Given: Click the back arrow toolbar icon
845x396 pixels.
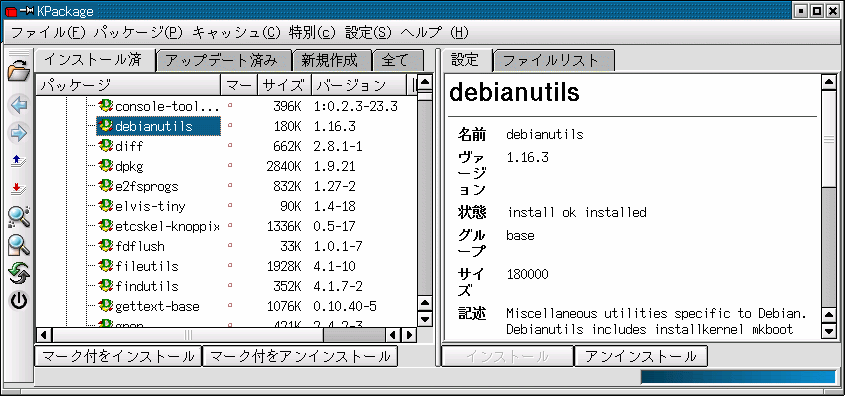Looking at the screenshot, I should 18,105.
